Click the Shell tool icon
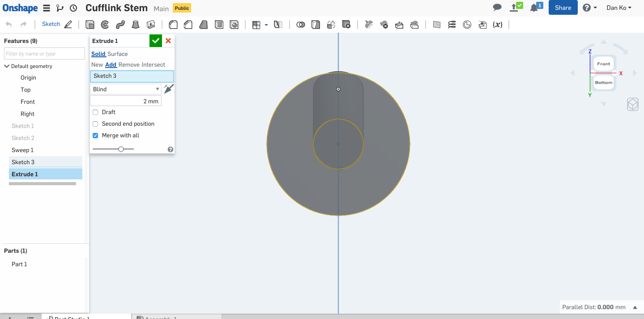 [x=219, y=25]
